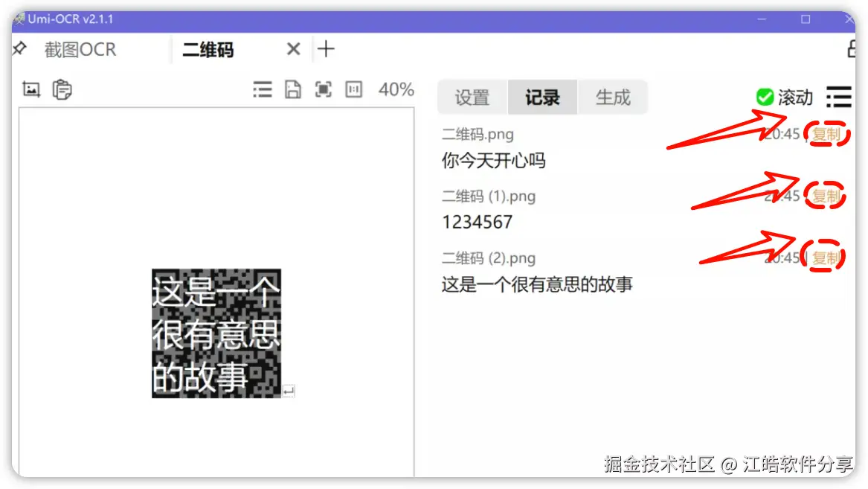The image size is (868, 489).
Task: Close the 二维码 tab
Action: [x=293, y=49]
